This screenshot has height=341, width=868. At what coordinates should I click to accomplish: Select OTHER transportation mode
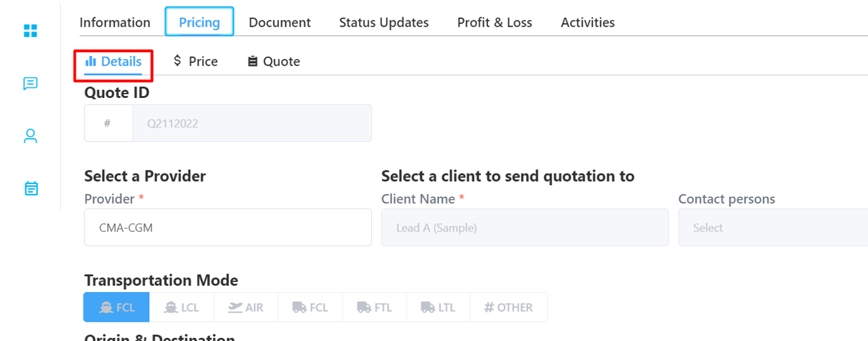[x=508, y=307]
